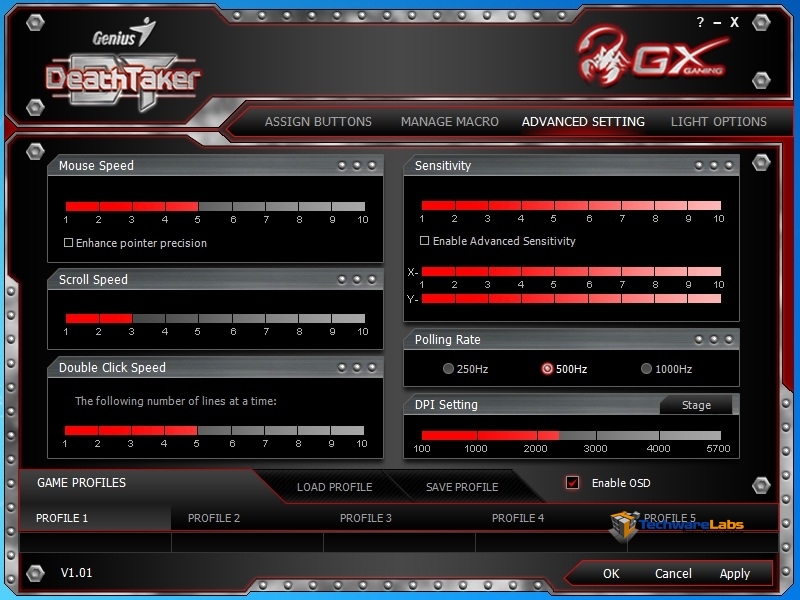Click the Stage button in DPI Setting
800x600 pixels.
click(696, 405)
